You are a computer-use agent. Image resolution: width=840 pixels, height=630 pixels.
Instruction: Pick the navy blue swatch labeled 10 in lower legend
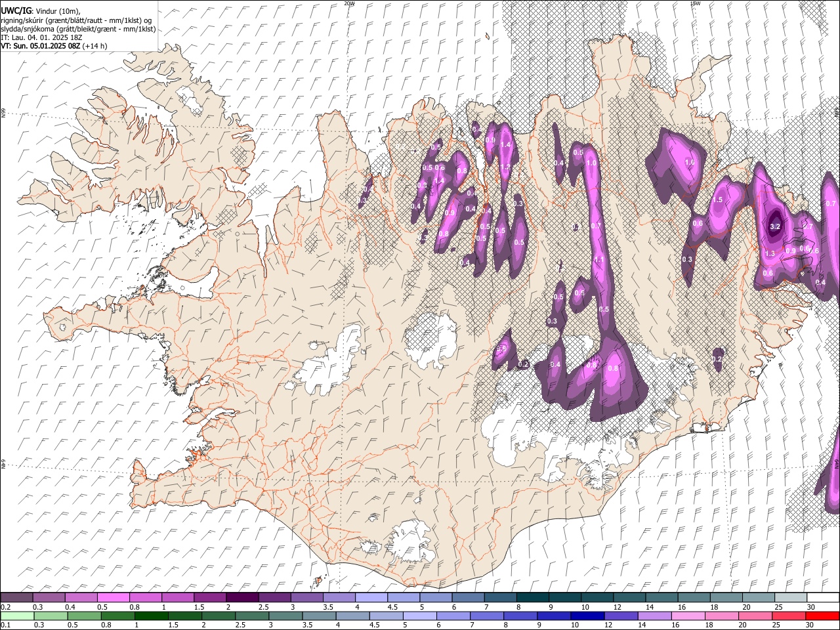pos(587,616)
